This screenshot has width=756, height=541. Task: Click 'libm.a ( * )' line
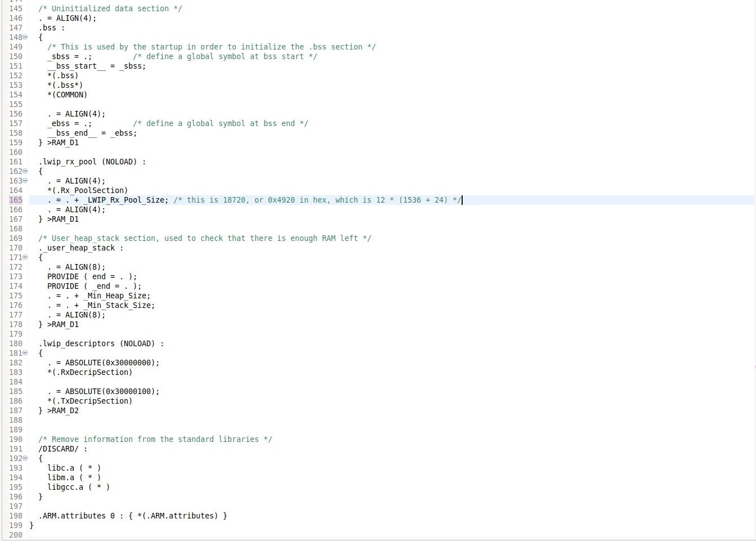pos(74,477)
